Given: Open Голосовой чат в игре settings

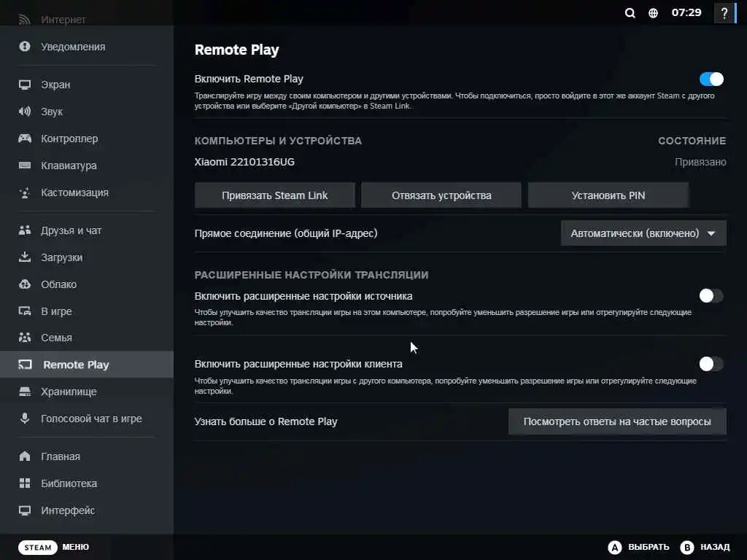Looking at the screenshot, I should pos(87,419).
